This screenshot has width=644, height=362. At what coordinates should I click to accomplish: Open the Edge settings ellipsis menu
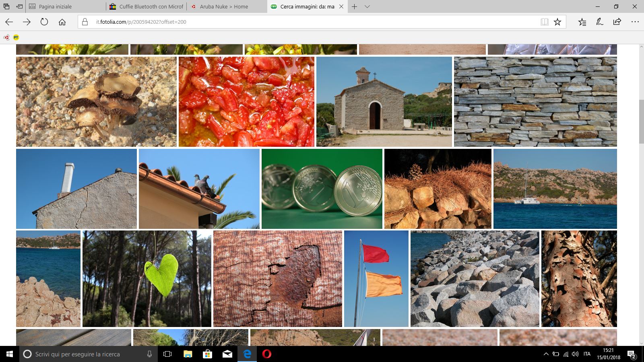pos(635,22)
